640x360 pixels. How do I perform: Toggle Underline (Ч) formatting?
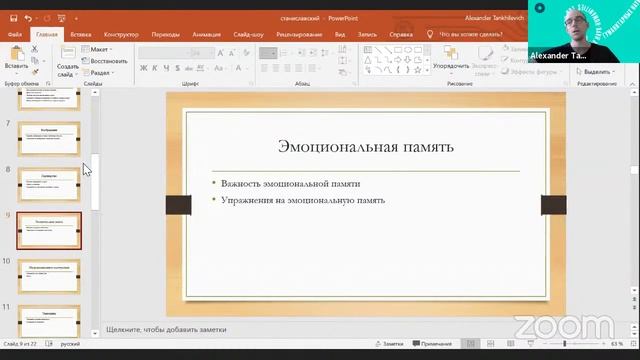click(x=166, y=68)
